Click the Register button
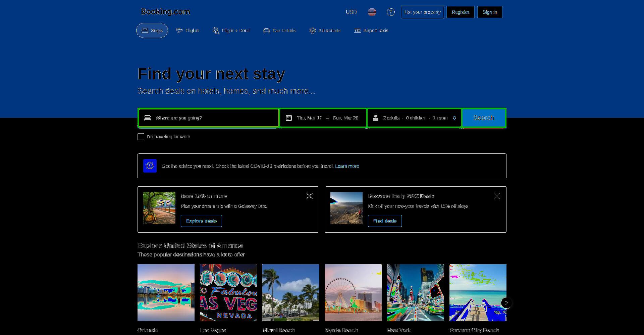 (460, 12)
